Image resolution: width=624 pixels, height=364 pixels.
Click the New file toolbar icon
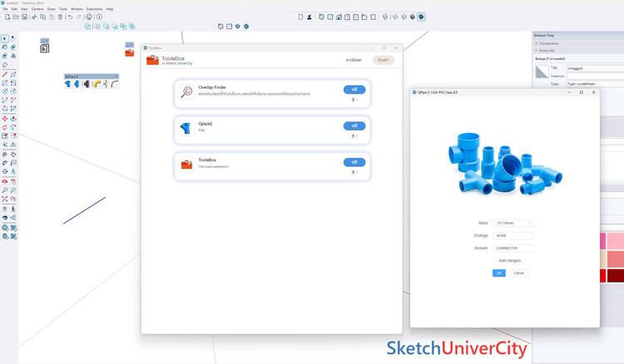click(7, 17)
